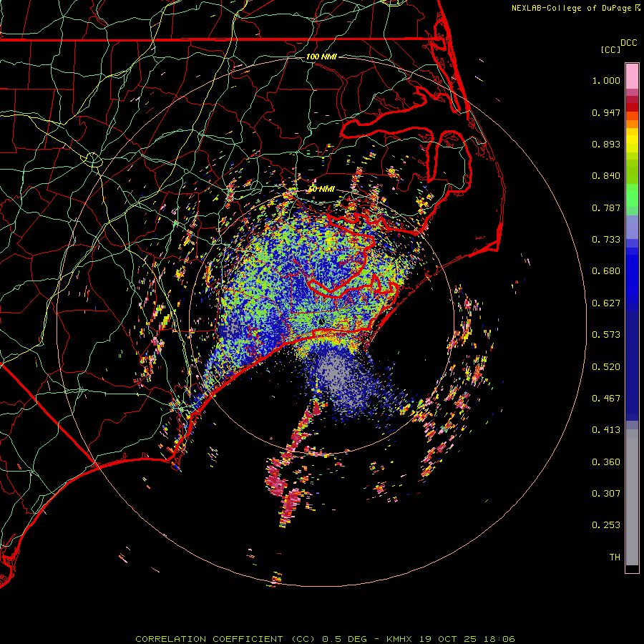Click the bright green segment of color bar
Viewport: 644px width, 644px height.
click(632, 195)
